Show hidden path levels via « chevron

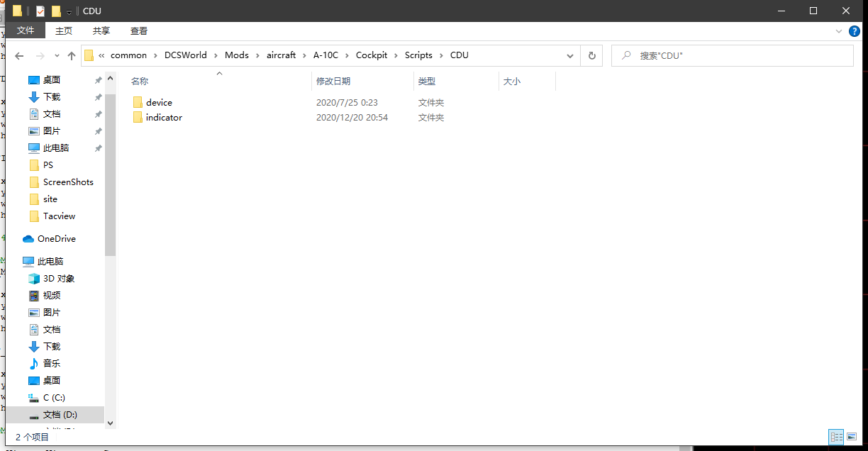(x=102, y=55)
